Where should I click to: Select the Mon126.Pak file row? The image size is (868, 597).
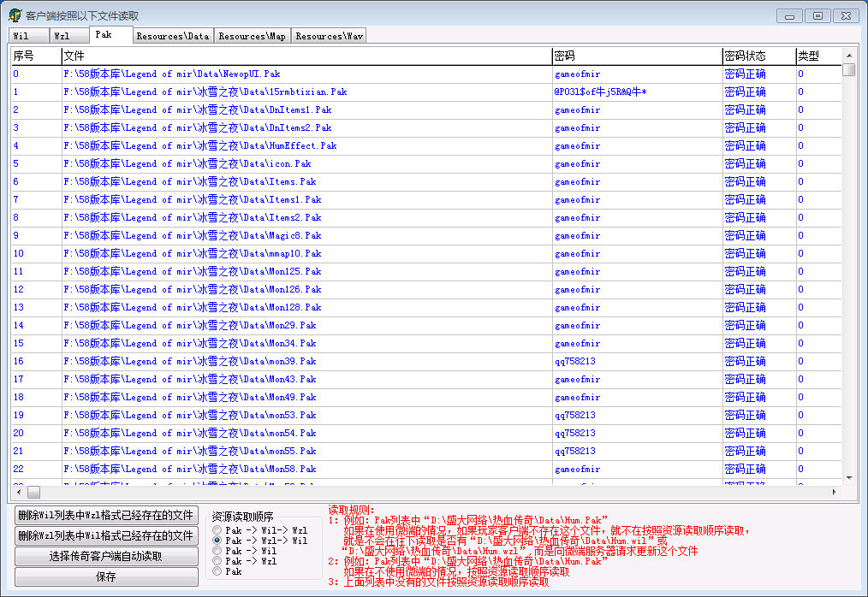[426, 289]
